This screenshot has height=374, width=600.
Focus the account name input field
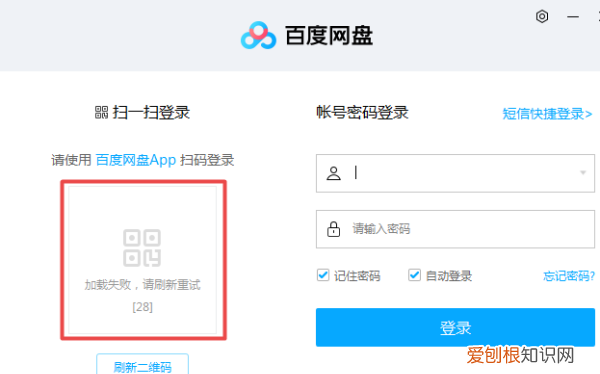[455, 173]
